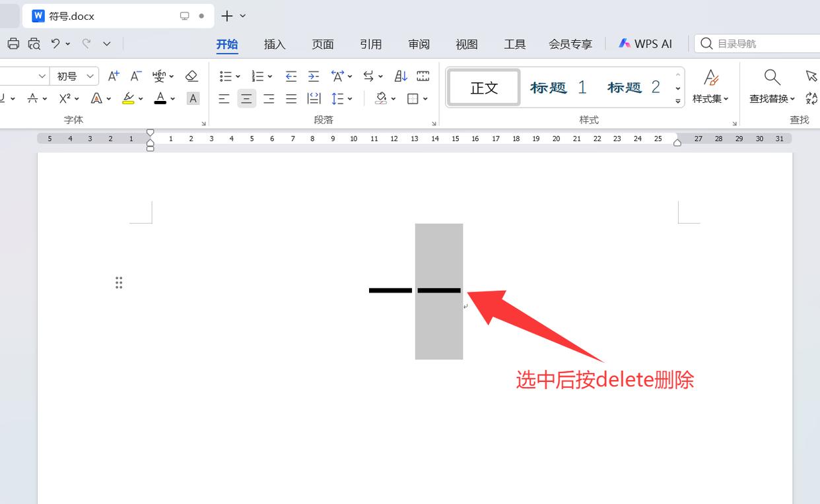Open the 样式 group dialog launcher
The height and width of the screenshot is (504, 820).
[734, 123]
